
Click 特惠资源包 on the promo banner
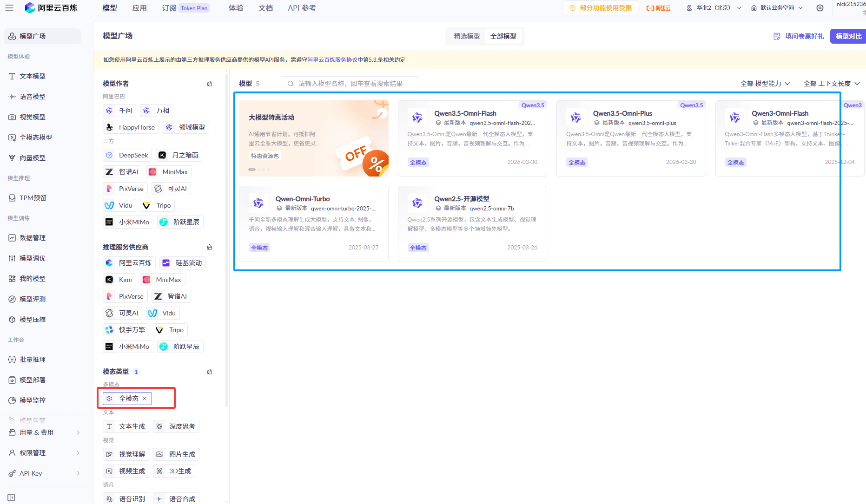(265, 156)
